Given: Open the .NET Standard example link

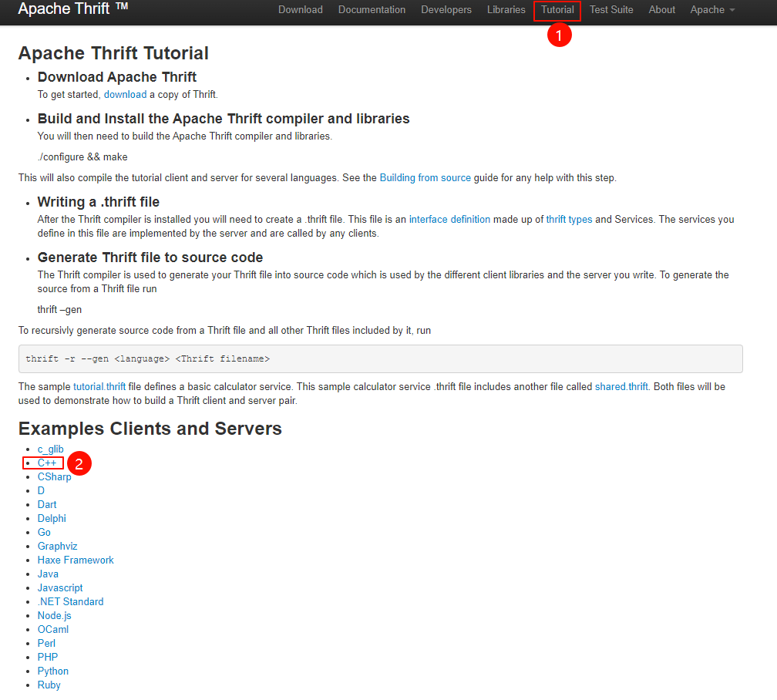Looking at the screenshot, I should point(70,602).
